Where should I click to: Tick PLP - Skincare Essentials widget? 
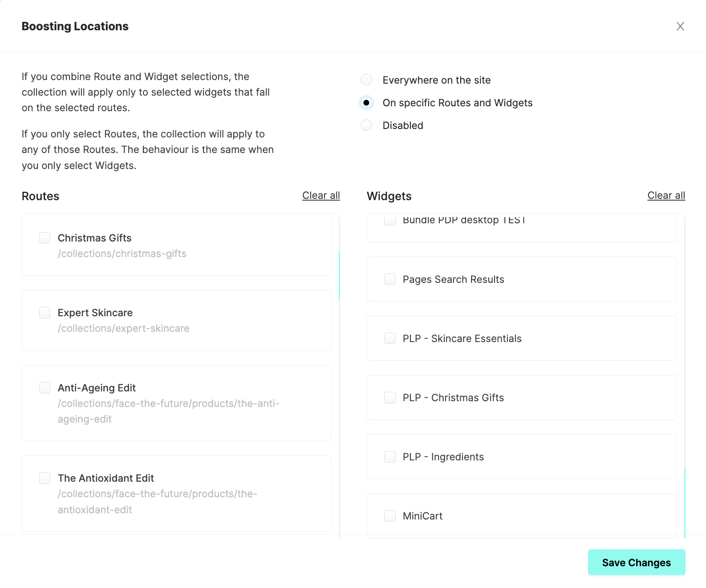[390, 338]
